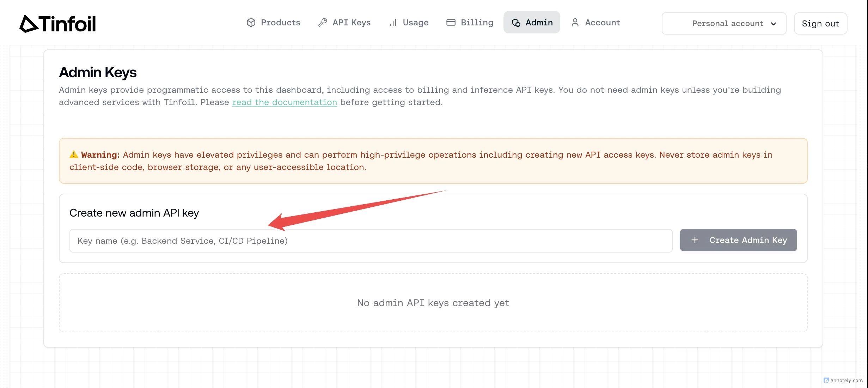
Task: Click the bold Warning: label
Action: coord(100,154)
